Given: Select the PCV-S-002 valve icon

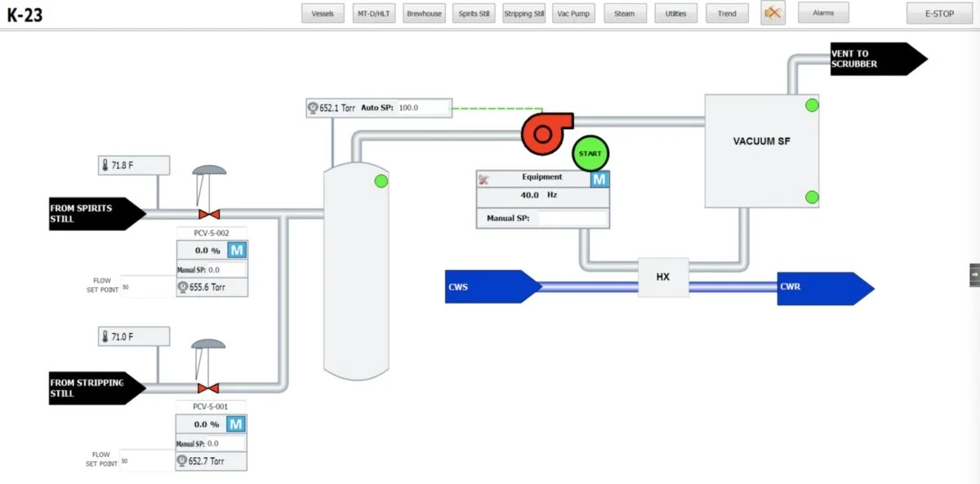Looking at the screenshot, I should click(208, 215).
